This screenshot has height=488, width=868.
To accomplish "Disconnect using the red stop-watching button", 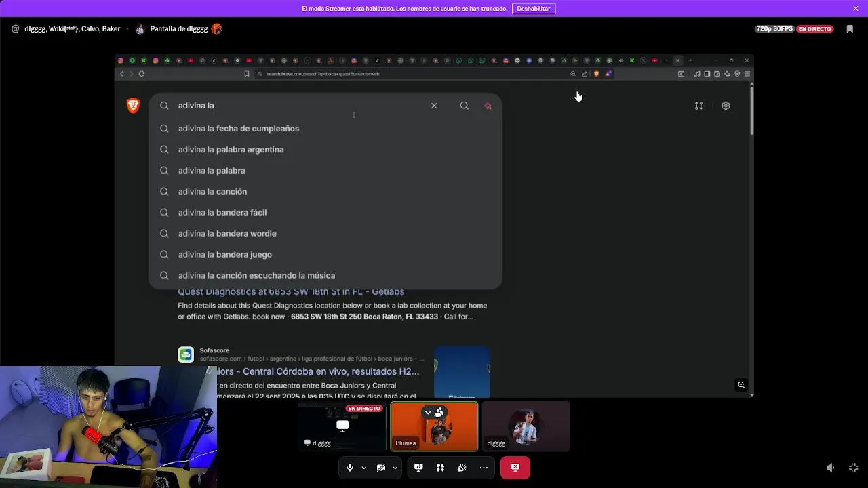I will (x=515, y=468).
